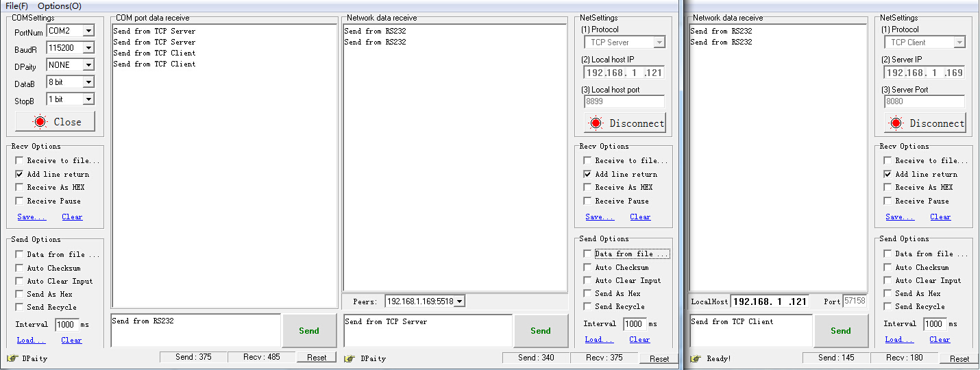Click Server IP 192.168.1.169 field
This screenshot has height=370, width=980.
[924, 73]
